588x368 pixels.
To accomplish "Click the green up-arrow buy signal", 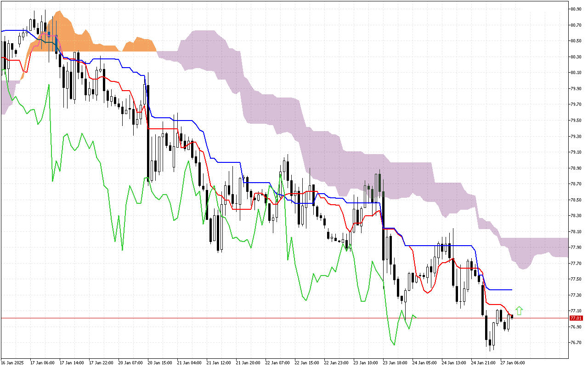I will (x=519, y=311).
